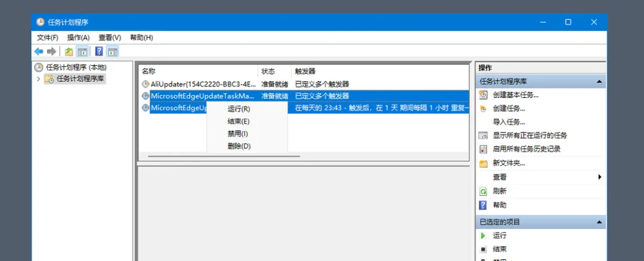Select the AliUpdater{154C2220-BBC3-4E... task row
The image size is (644, 261).
[x=304, y=84]
